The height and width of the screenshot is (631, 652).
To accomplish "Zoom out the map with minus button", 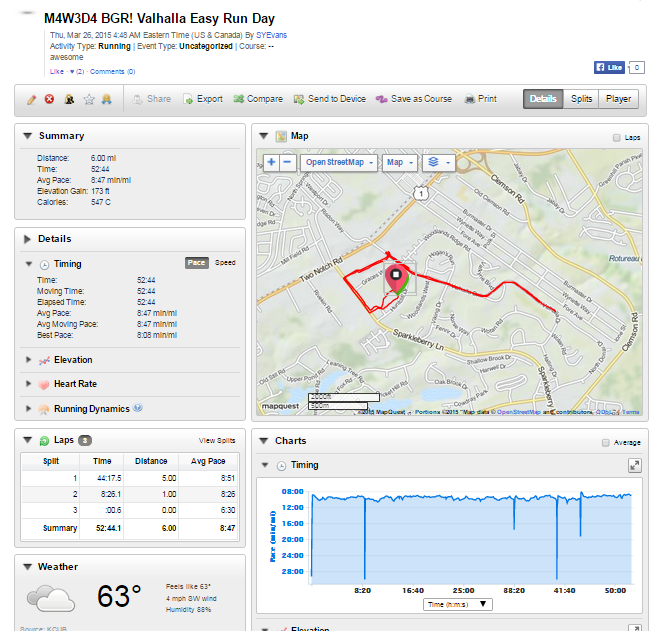I will click(287, 162).
